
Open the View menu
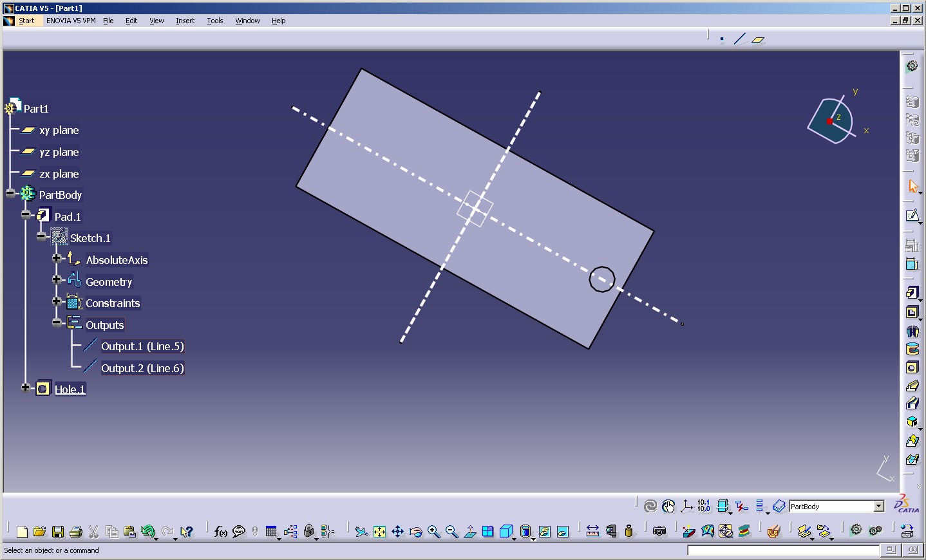156,21
